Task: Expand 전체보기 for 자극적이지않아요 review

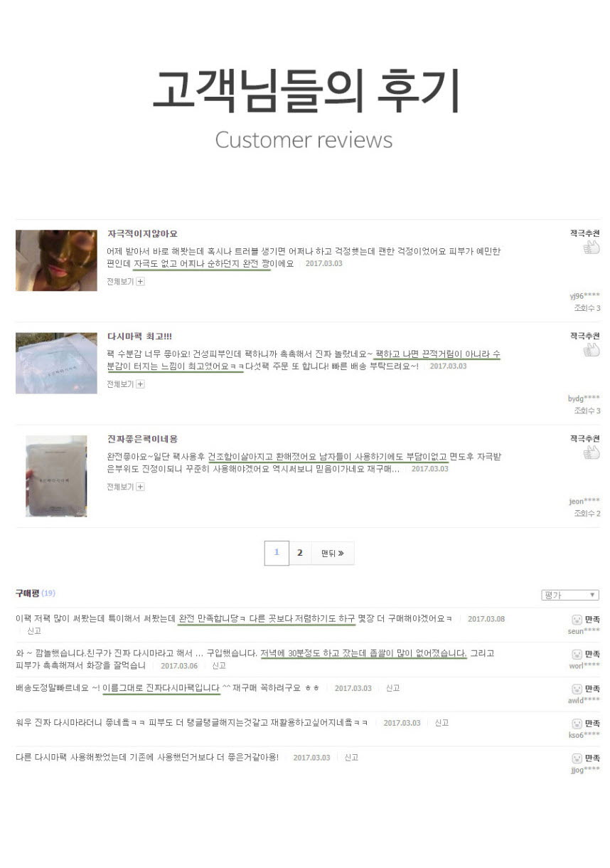Action: (126, 282)
